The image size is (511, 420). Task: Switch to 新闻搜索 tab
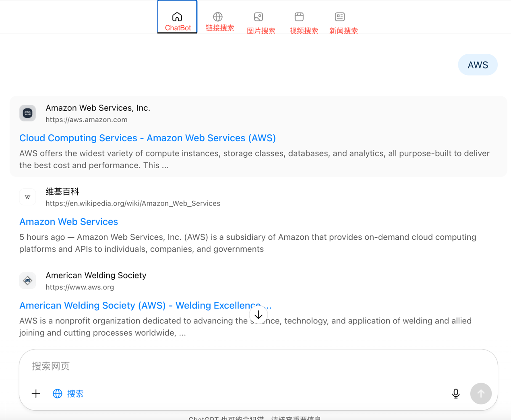click(343, 23)
